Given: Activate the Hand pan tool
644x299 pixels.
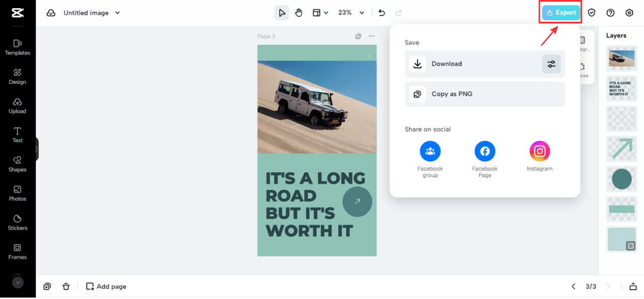Looking at the screenshot, I should click(x=299, y=13).
